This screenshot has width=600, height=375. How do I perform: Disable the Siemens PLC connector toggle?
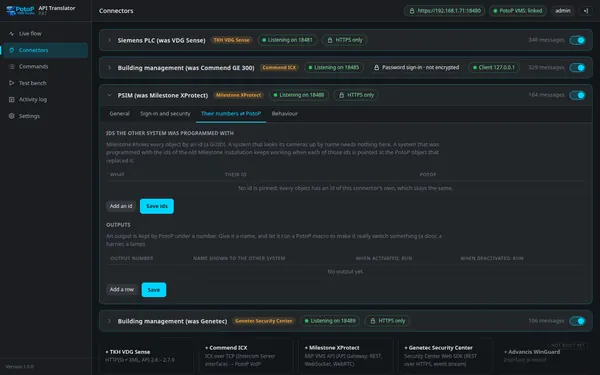(577, 40)
